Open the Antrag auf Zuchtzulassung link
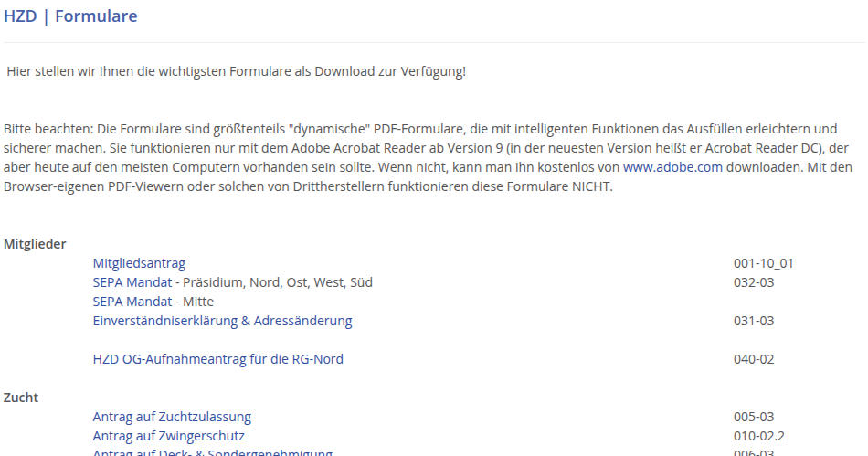Viewport: 868px width, 456px height. pyautogui.click(x=172, y=417)
